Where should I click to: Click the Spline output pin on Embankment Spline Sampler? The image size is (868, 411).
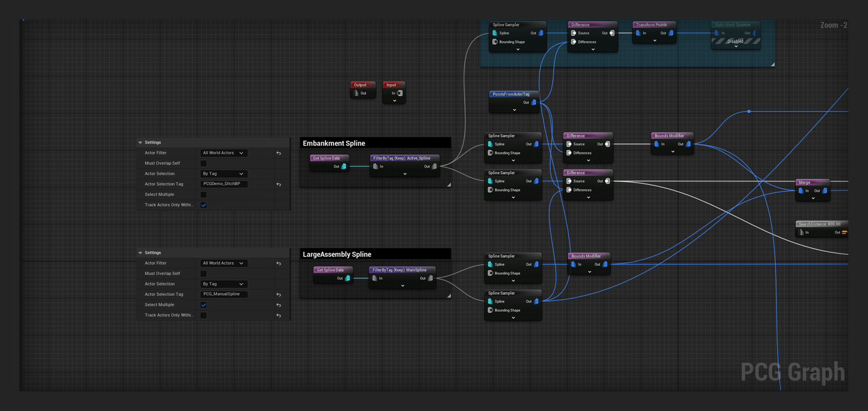536,144
